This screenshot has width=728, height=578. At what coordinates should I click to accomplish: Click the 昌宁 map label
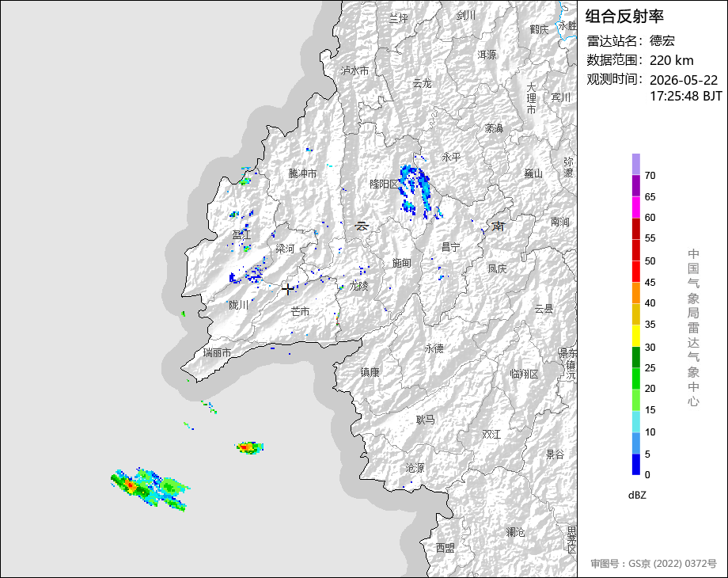(x=451, y=247)
